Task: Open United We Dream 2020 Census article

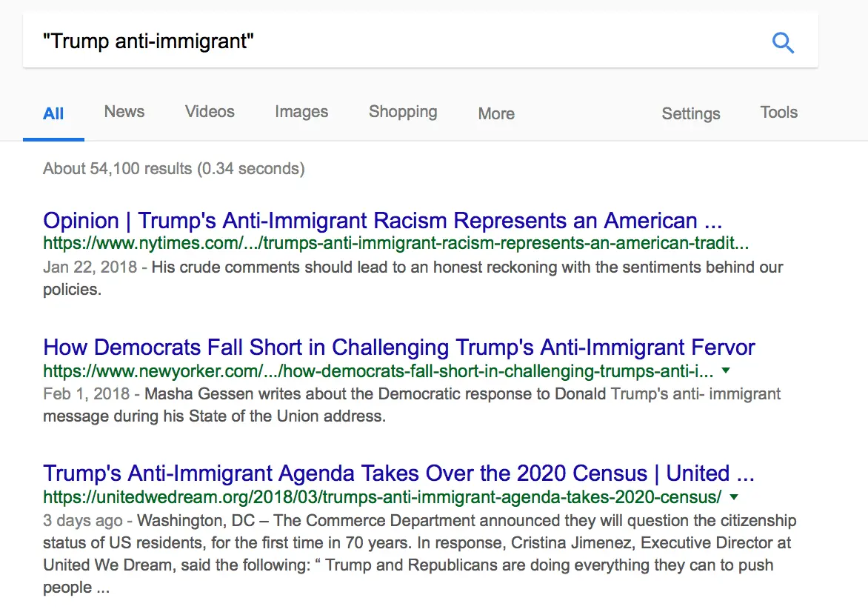Action: coord(398,473)
